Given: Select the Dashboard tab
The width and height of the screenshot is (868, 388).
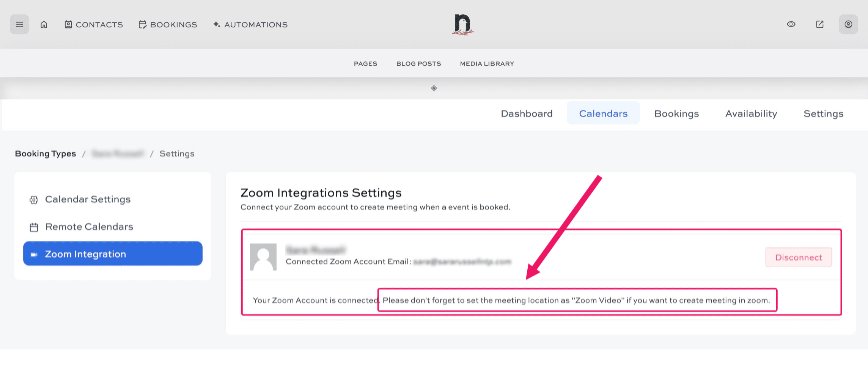Looking at the screenshot, I should 527,114.
